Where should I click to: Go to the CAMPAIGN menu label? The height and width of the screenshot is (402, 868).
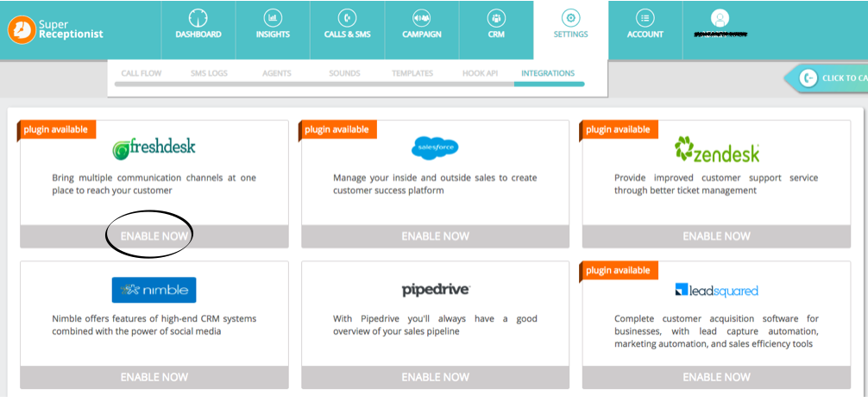coord(422,35)
